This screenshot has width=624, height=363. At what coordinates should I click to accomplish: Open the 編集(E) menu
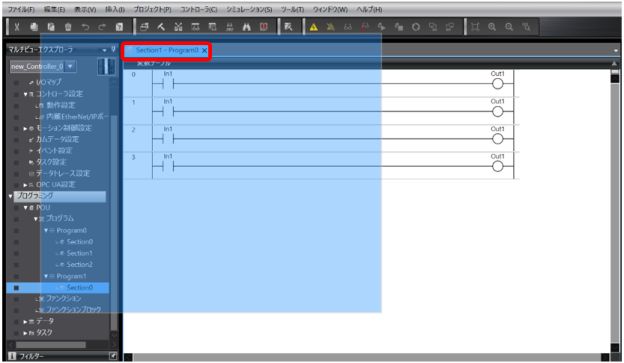(54, 9)
